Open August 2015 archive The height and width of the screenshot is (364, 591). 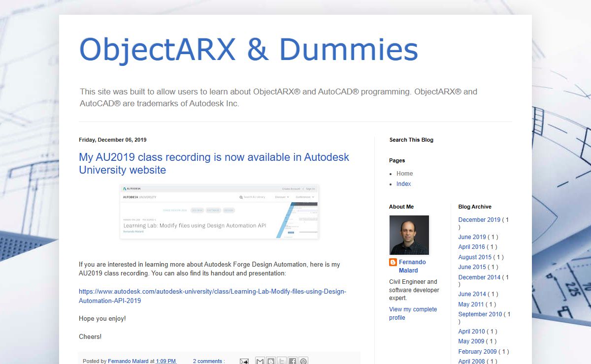point(475,257)
